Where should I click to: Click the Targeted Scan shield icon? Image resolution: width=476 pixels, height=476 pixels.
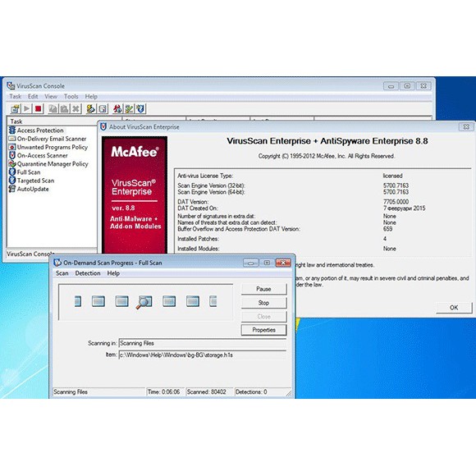pos(12,181)
